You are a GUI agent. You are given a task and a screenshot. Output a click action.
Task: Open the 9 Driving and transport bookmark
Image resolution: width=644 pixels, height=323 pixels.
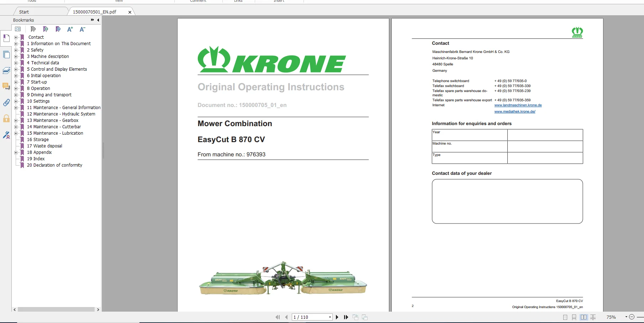coord(49,95)
